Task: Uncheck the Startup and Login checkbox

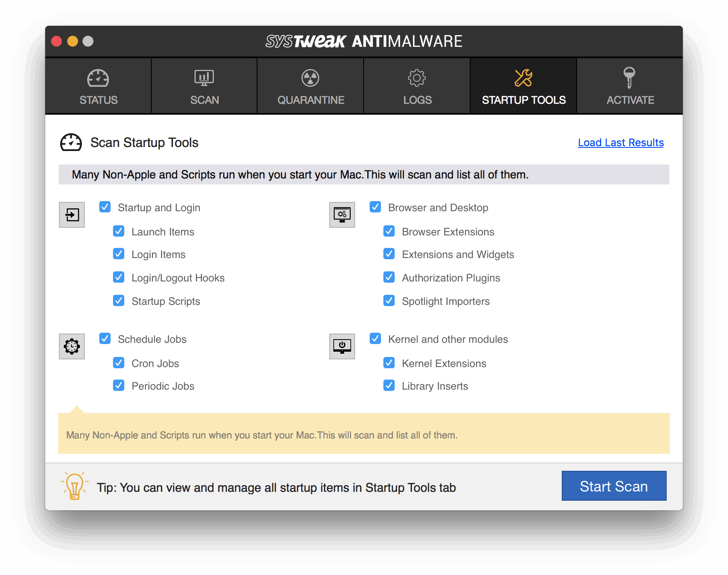Action: 105,207
